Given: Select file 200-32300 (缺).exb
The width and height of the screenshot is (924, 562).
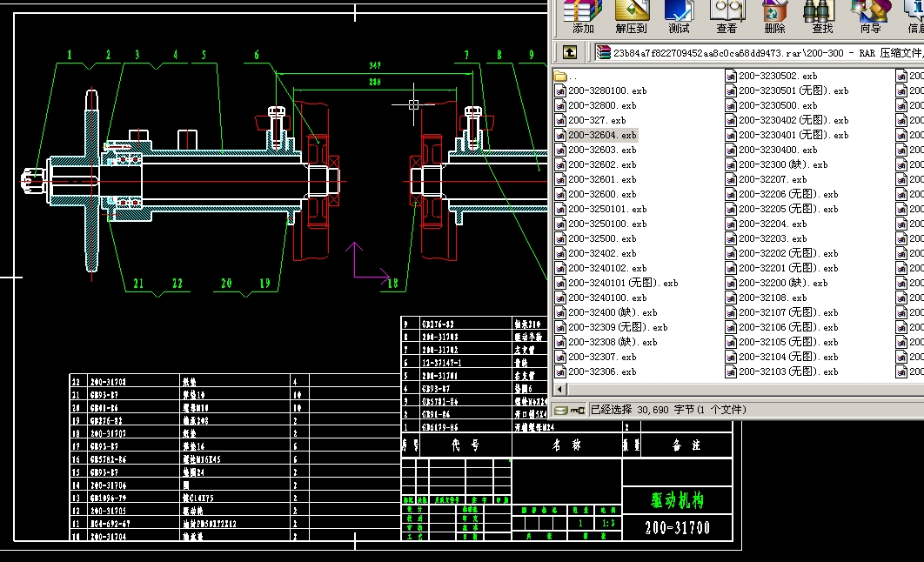Looking at the screenshot, I should pyautogui.click(x=782, y=164).
